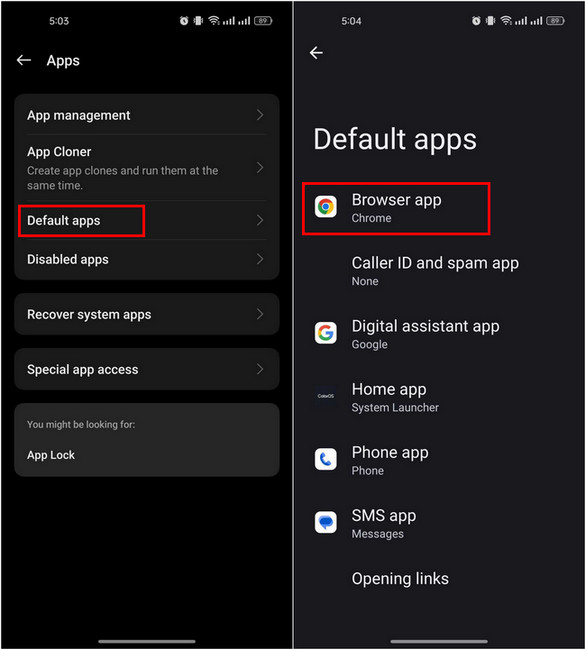Viewport: 586px width, 650px height.
Task: Tap the alarm icon in right status bar
Action: pyautogui.click(x=476, y=21)
